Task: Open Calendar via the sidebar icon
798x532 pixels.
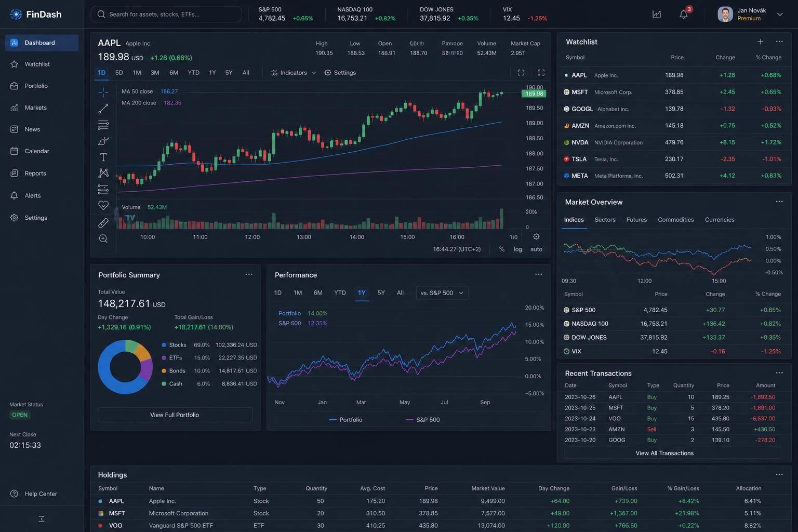Action: click(14, 151)
